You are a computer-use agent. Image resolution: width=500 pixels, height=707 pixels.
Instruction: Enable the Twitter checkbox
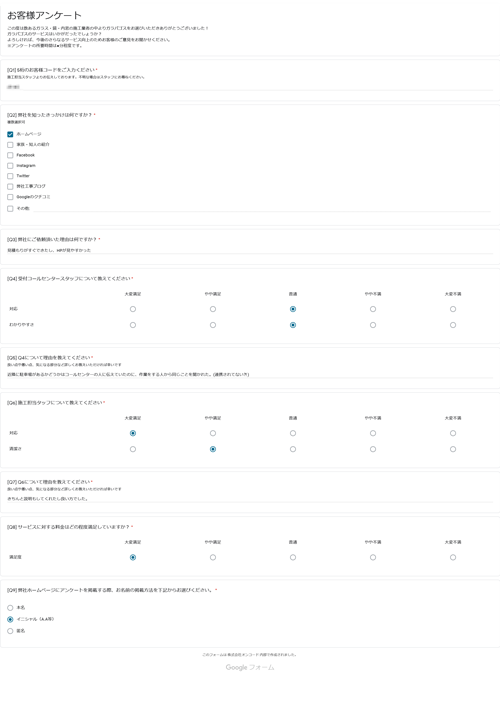10,176
